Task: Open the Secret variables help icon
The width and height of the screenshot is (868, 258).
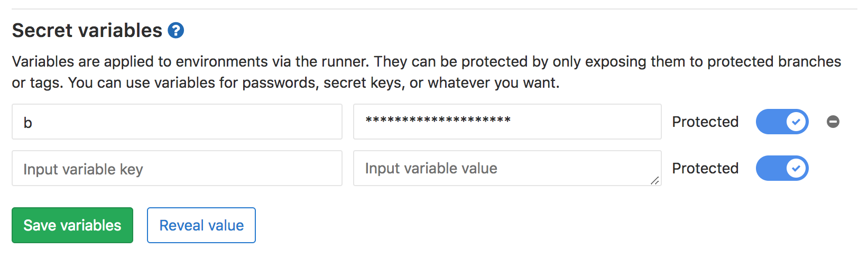Action: [x=176, y=31]
